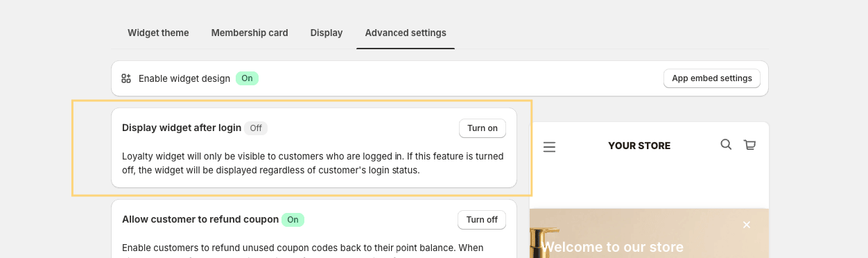This screenshot has width=868, height=258.
Task: Turn off Allow customer to refund coupon
Action: pos(482,220)
